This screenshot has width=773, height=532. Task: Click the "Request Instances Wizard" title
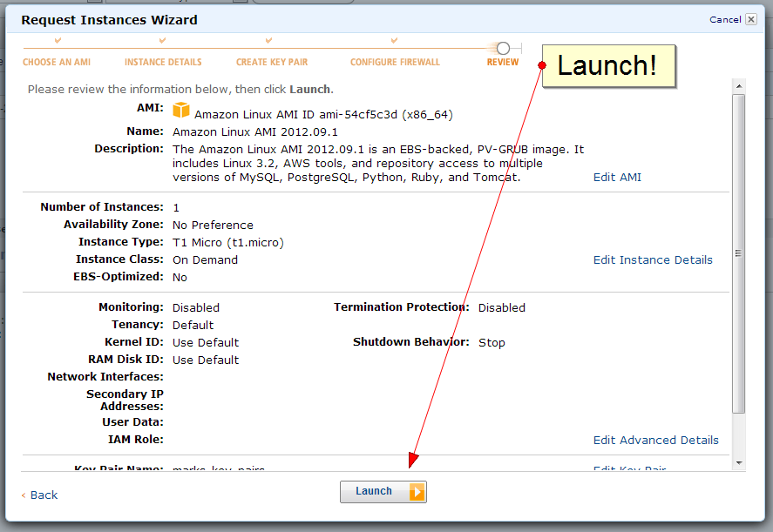point(110,20)
